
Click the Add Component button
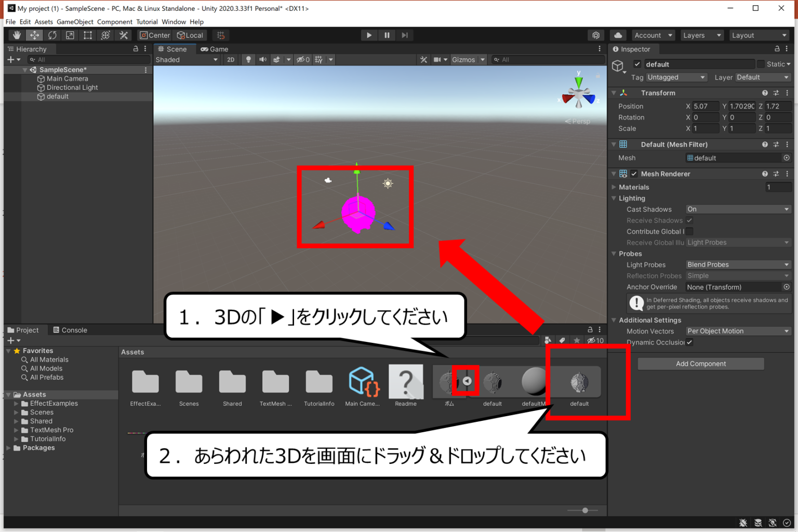coord(700,363)
